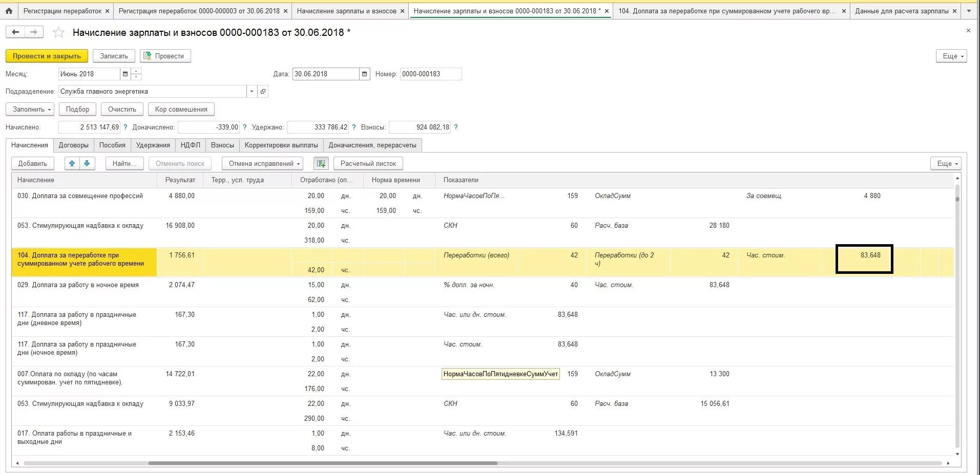Click the Подбор button
This screenshot has height=475, width=980.
point(77,109)
